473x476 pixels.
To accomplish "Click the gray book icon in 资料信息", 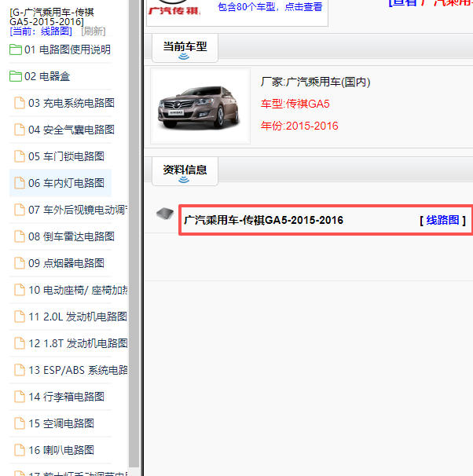I will [x=165, y=214].
